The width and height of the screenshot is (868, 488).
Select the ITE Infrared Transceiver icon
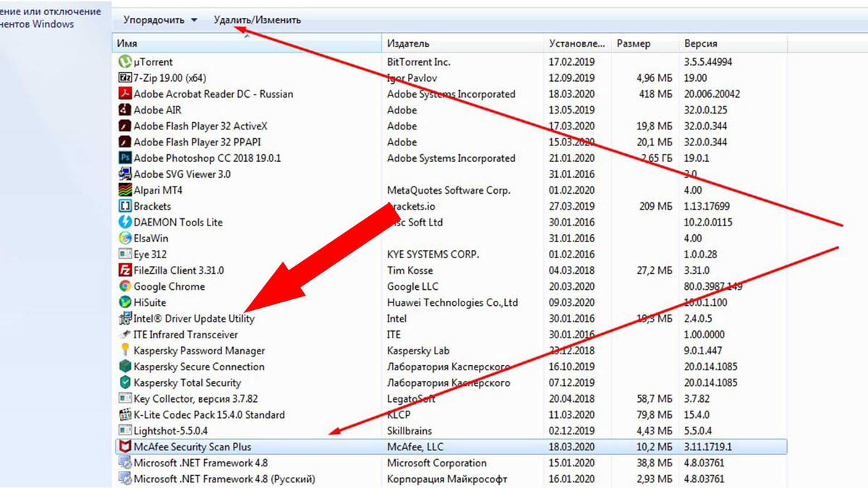tap(124, 335)
